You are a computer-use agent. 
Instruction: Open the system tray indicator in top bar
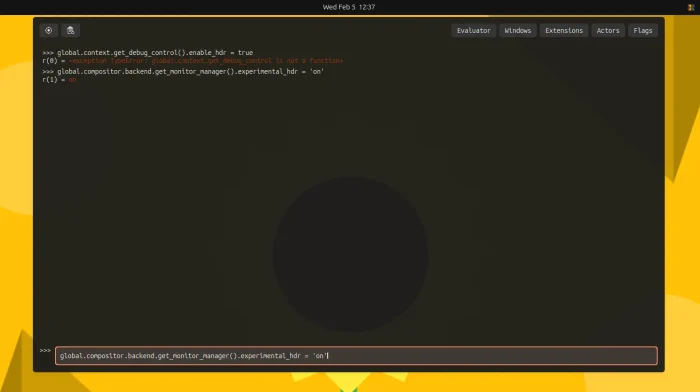[x=691, y=7]
